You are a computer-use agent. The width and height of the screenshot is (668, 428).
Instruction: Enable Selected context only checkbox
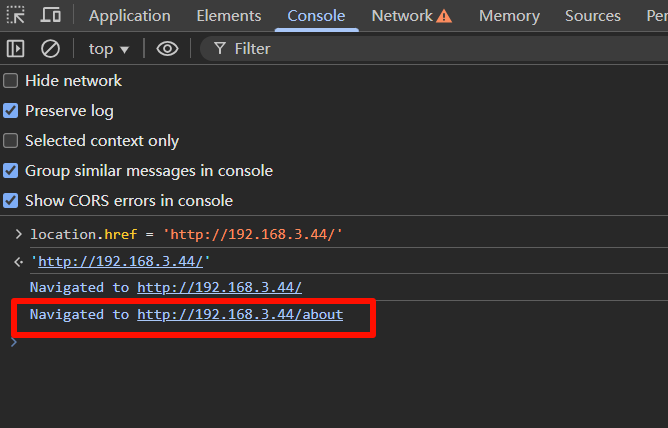(x=11, y=141)
